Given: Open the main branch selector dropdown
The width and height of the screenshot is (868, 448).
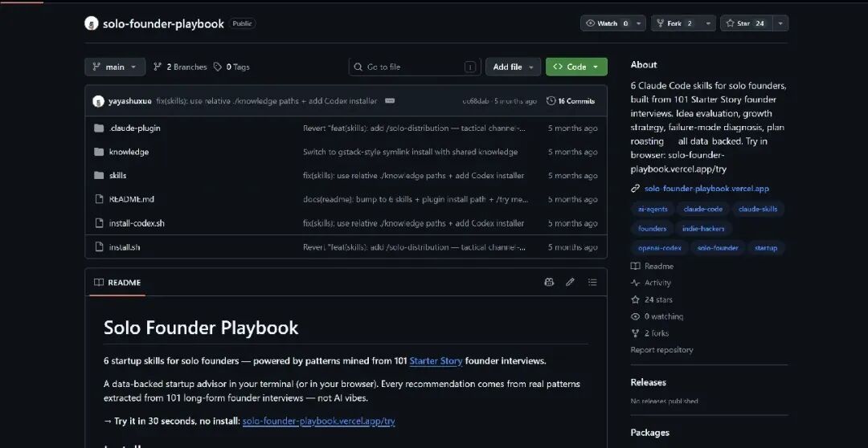Looking at the screenshot, I should [115, 67].
